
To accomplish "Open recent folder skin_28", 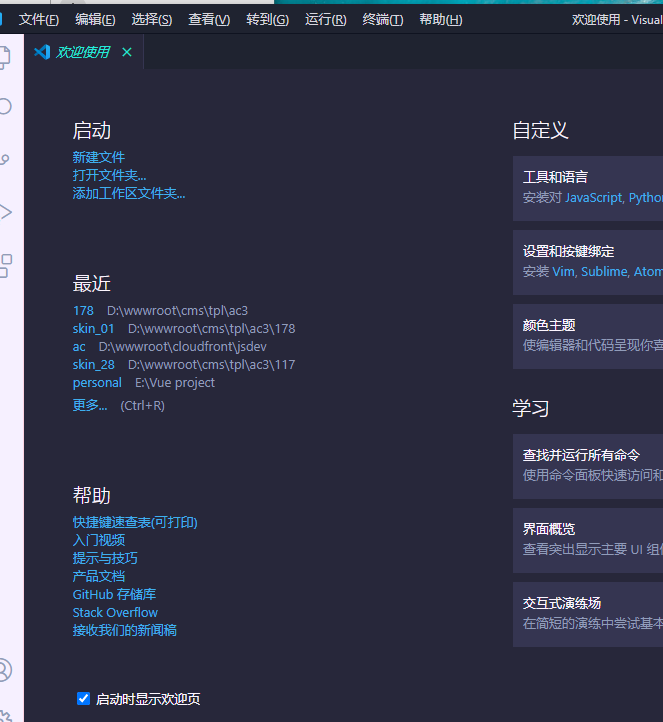I will pyautogui.click(x=93, y=365).
